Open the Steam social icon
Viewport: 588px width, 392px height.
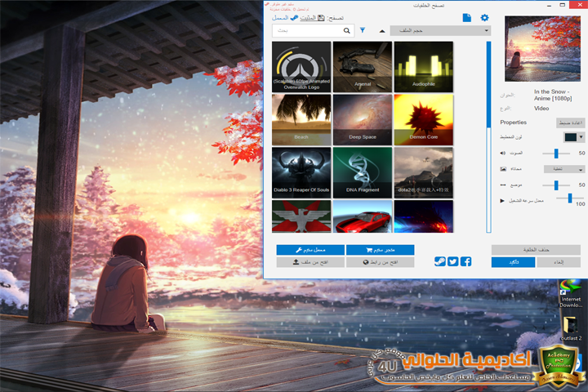[x=440, y=261]
